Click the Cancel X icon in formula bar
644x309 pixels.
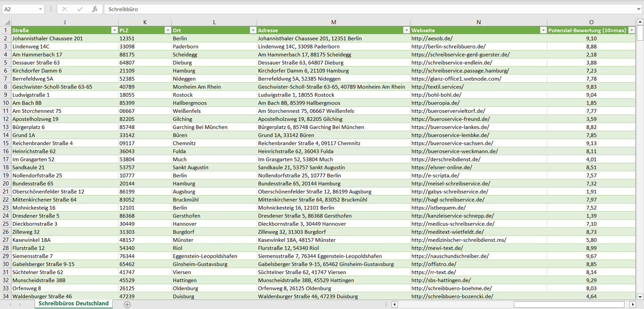coord(65,9)
